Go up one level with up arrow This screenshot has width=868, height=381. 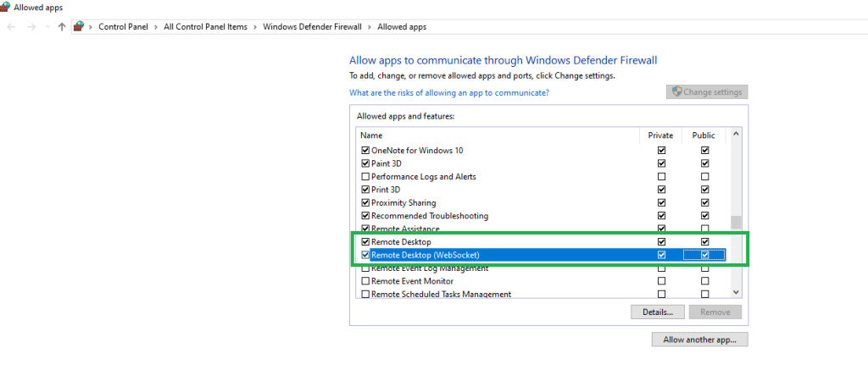[x=62, y=26]
